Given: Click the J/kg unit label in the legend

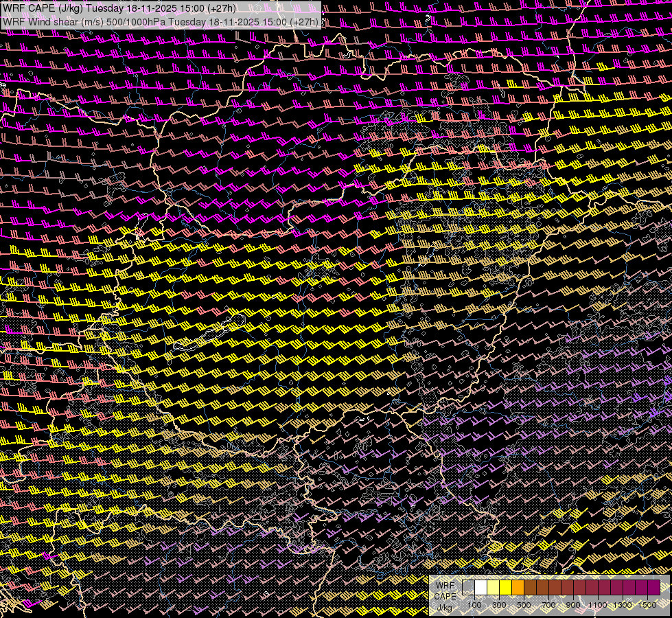Looking at the screenshot, I should 445,608.
